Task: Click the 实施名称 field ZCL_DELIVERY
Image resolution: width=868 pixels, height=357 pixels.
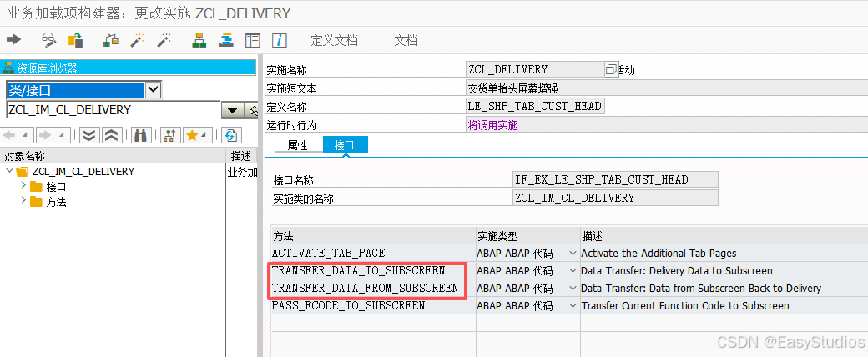Action: (x=535, y=69)
